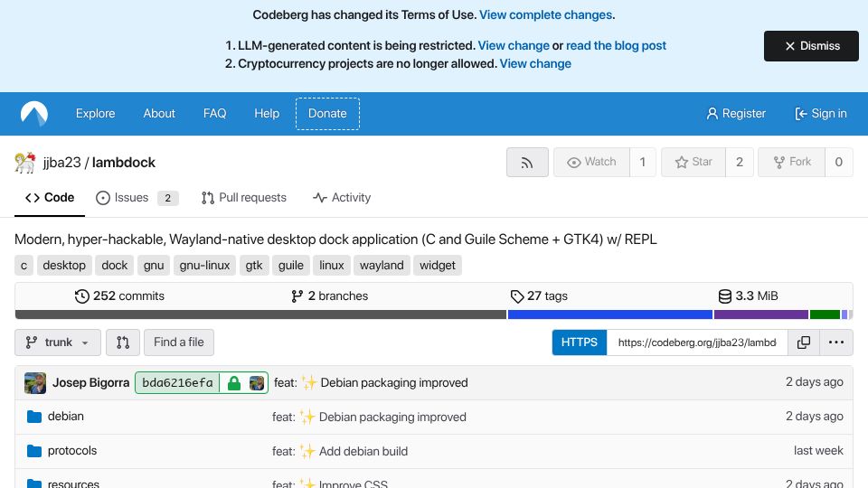Click Sign in
This screenshot has width=868, height=488.
tap(820, 114)
